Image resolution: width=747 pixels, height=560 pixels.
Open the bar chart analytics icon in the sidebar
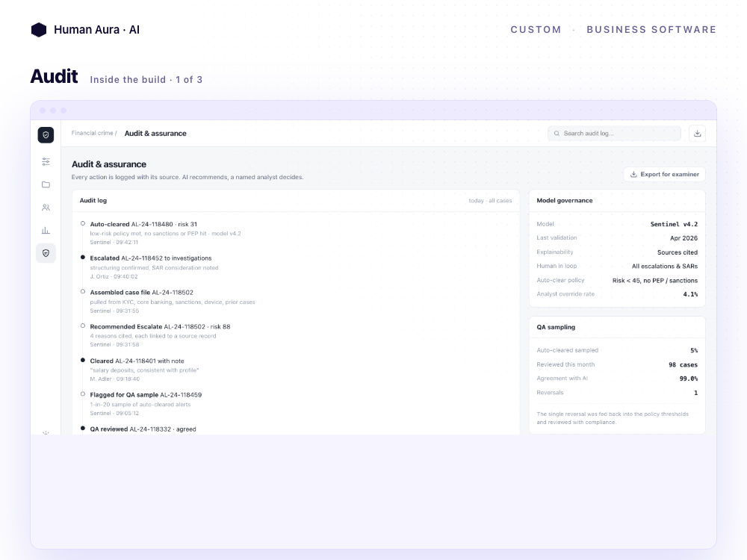point(46,231)
